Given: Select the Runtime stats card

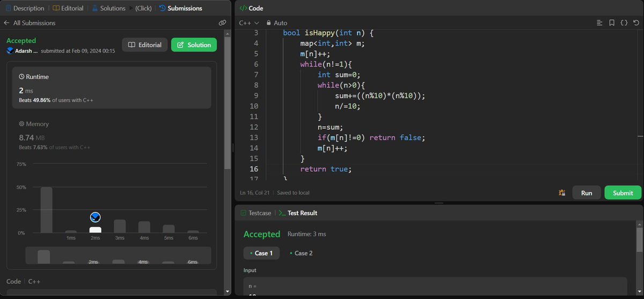Looking at the screenshot, I should tap(112, 87).
